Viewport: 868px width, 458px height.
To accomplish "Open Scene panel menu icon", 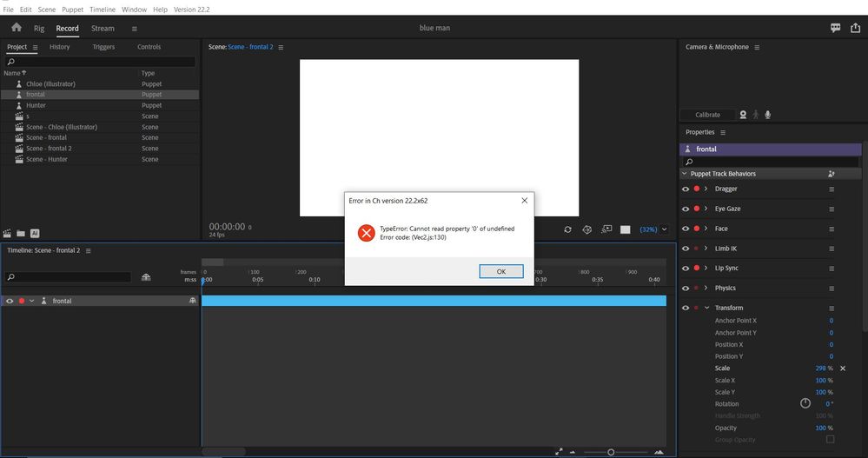I will (x=281, y=48).
